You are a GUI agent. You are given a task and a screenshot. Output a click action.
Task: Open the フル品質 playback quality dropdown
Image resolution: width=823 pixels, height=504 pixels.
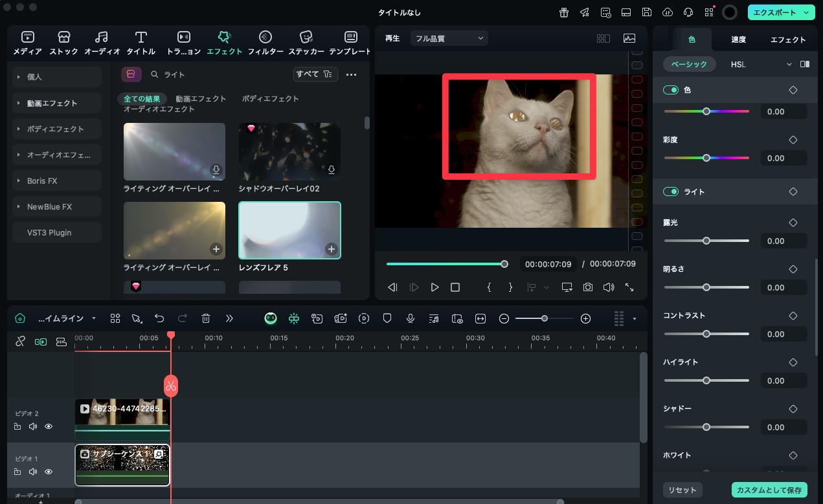pyautogui.click(x=449, y=38)
